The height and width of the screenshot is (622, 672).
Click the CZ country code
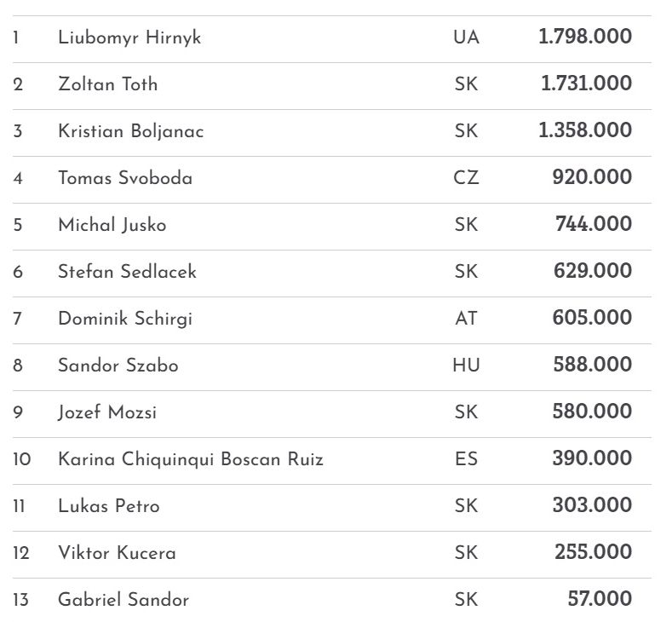pos(467,178)
